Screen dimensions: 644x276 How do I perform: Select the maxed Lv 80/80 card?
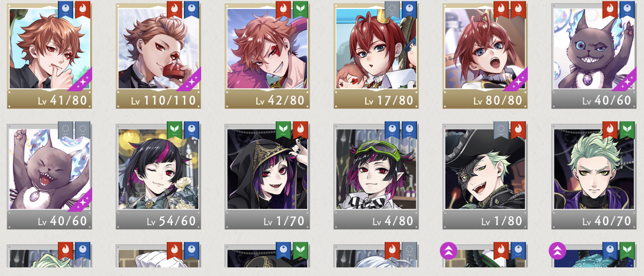[x=485, y=56]
